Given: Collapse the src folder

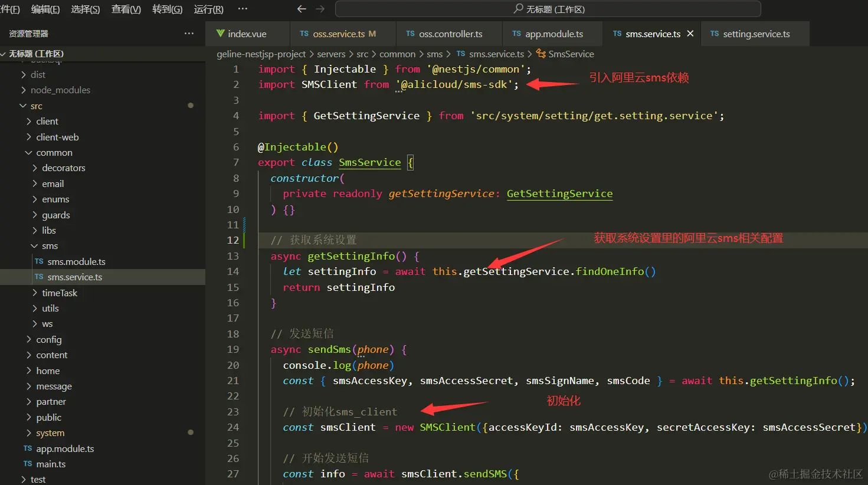Looking at the screenshot, I should point(23,106).
